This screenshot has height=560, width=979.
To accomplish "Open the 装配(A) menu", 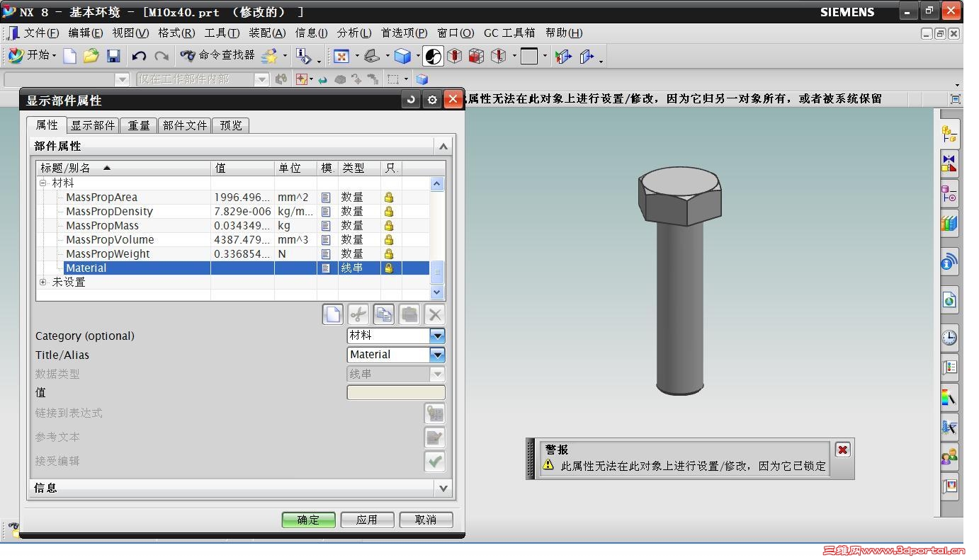I will (267, 33).
